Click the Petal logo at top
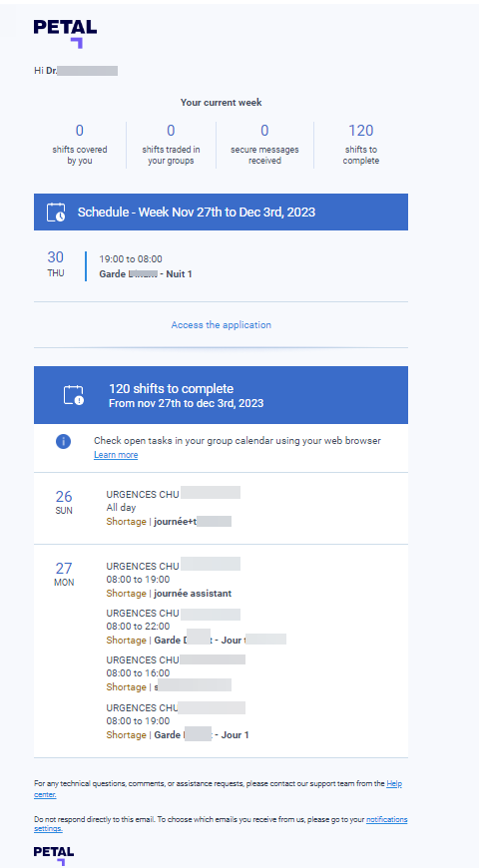479x868 pixels. click(65, 33)
